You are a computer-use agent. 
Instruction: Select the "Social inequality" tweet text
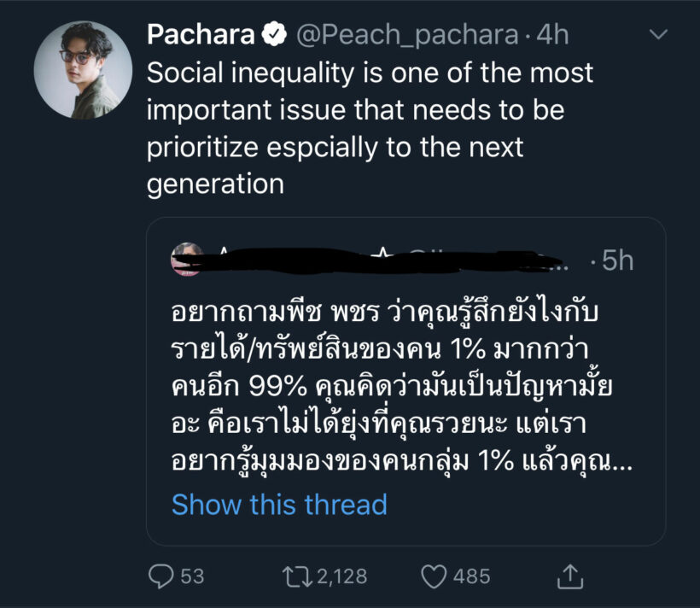[370, 129]
